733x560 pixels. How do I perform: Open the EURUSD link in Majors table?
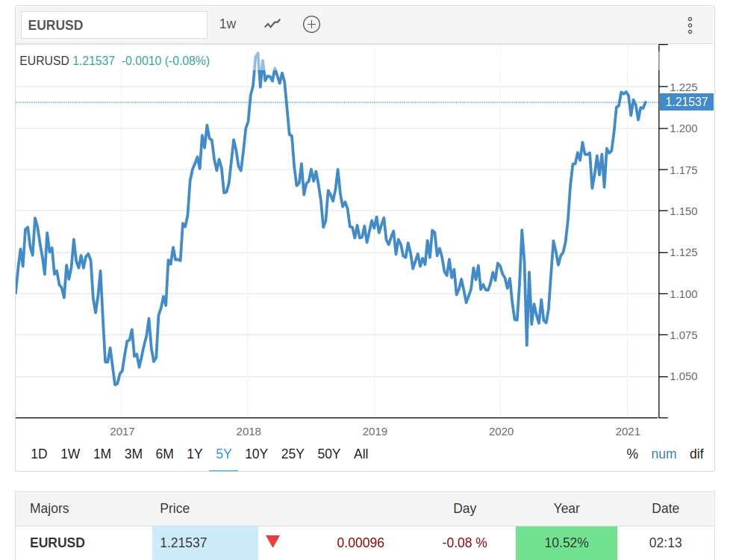pyautogui.click(x=57, y=543)
